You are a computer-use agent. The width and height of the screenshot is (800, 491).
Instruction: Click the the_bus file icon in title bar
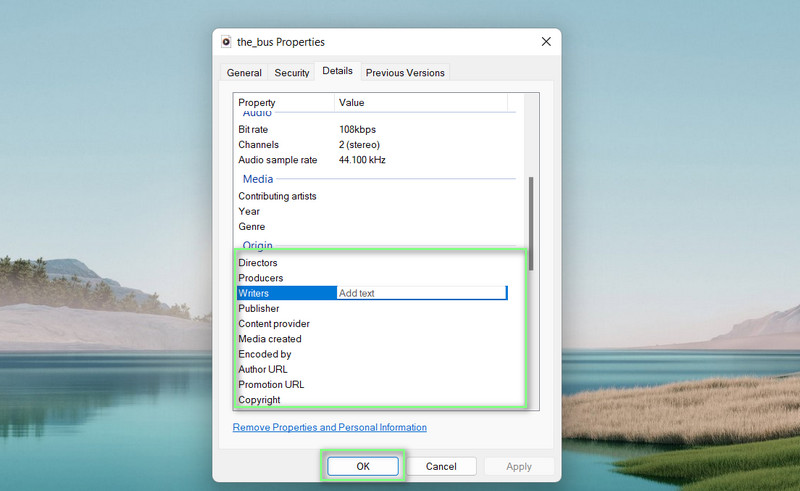pos(226,42)
